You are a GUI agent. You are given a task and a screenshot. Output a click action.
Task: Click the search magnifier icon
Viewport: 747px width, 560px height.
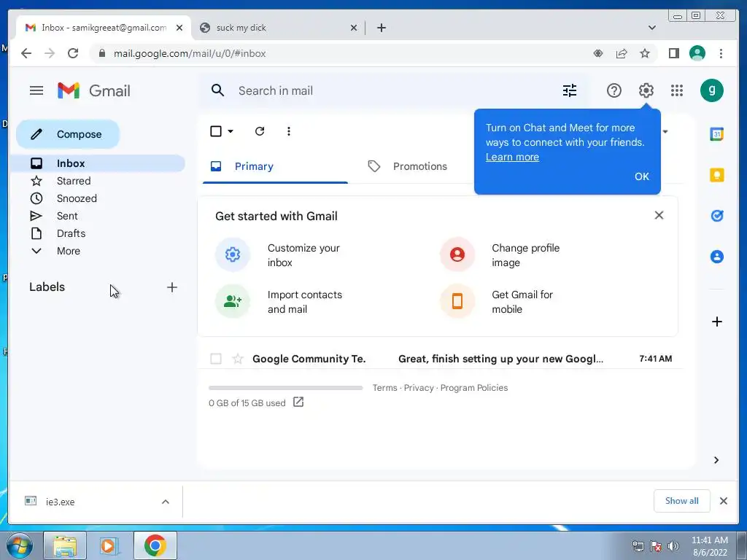(x=217, y=90)
